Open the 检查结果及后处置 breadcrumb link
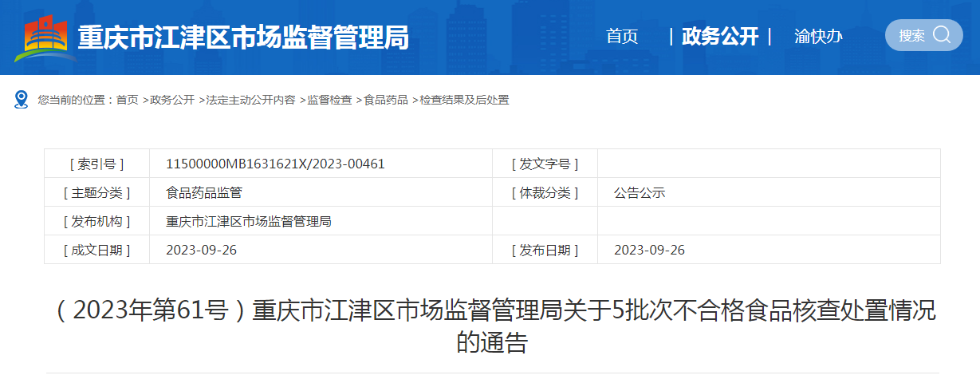 [x=464, y=100]
